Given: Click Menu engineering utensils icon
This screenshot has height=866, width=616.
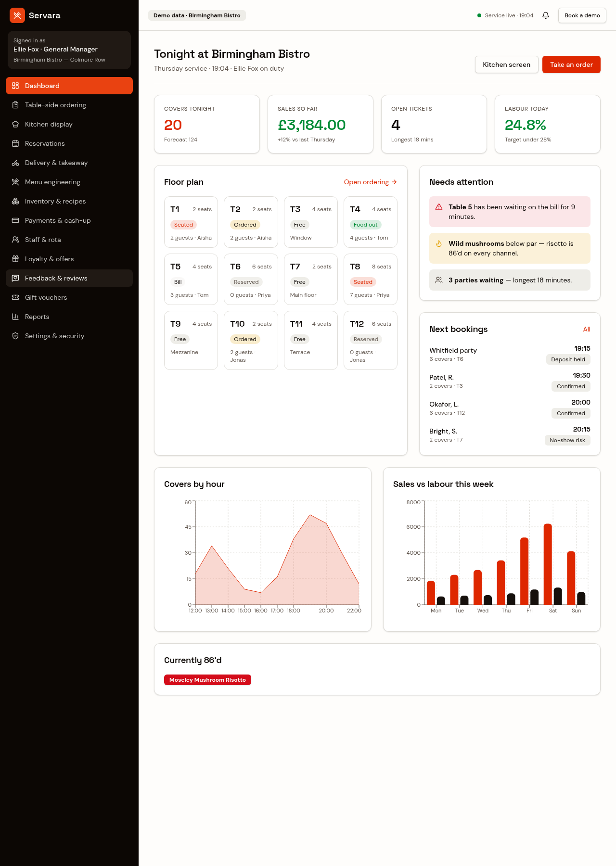Looking at the screenshot, I should click(15, 182).
